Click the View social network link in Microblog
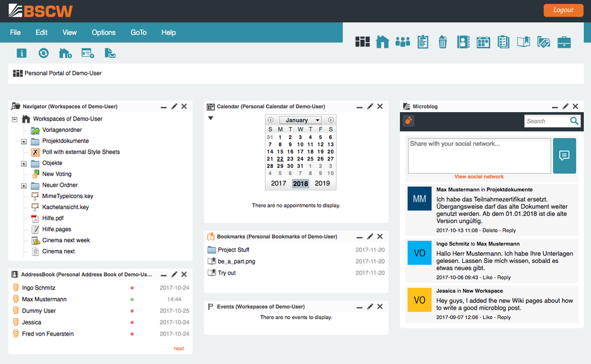This screenshot has width=591, height=364. tap(479, 176)
